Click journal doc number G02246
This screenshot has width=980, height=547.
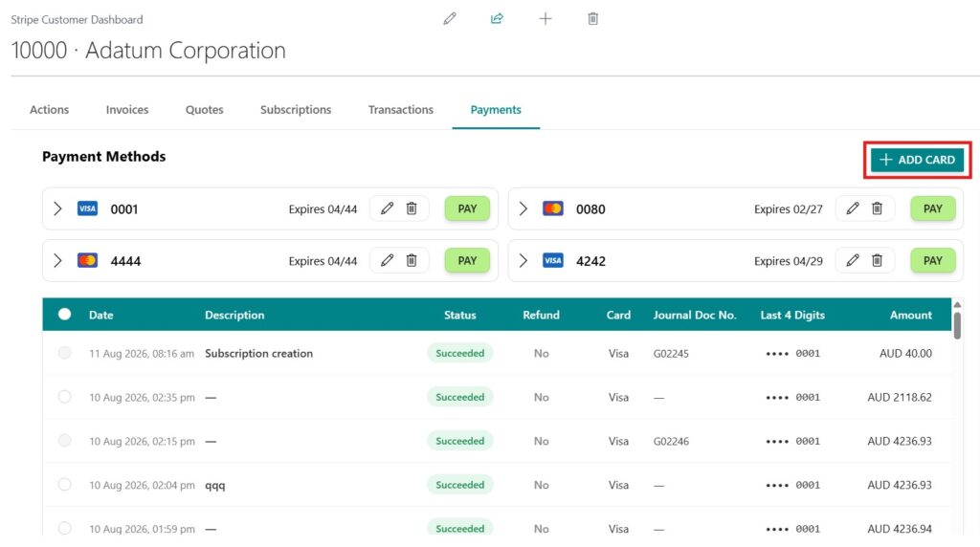pos(671,441)
